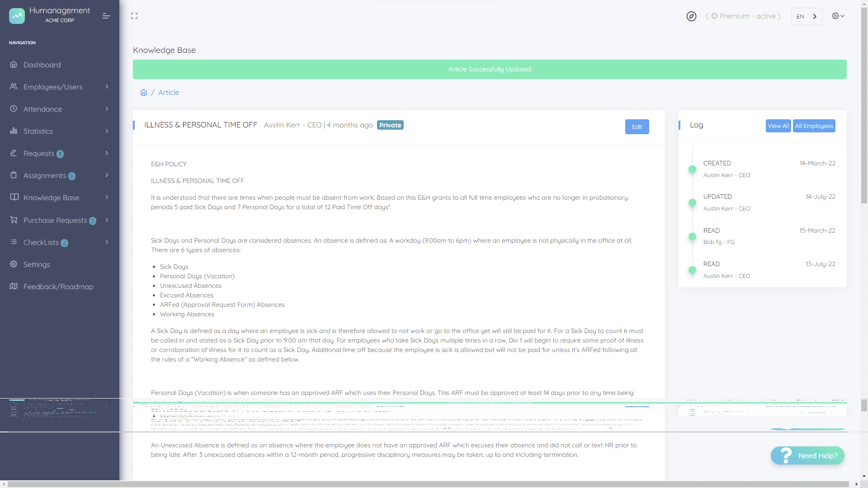This screenshot has width=868, height=488.
Task: Open Dashboard from navigation
Action: [x=42, y=65]
